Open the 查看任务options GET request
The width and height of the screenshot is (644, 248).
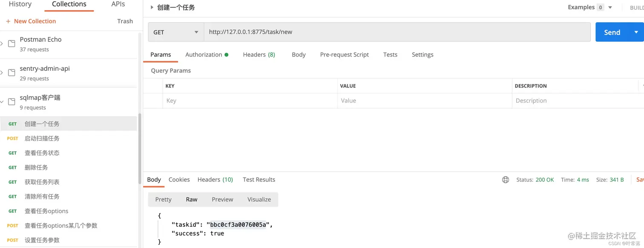(x=68, y=211)
